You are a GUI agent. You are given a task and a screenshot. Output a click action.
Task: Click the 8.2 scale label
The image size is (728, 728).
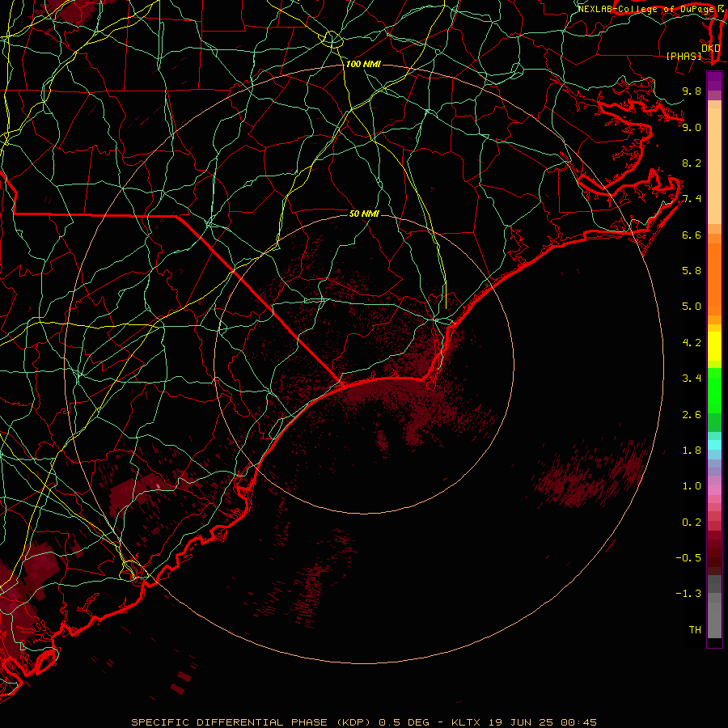[692, 163]
